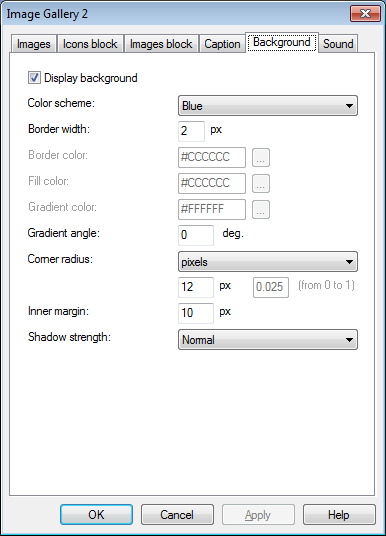Click the Gradient angle input field
Image resolution: width=386 pixels, height=536 pixels.
pyautogui.click(x=196, y=235)
